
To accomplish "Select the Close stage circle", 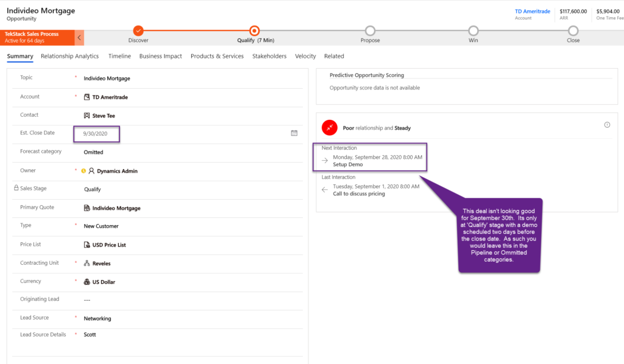I will tap(573, 30).
